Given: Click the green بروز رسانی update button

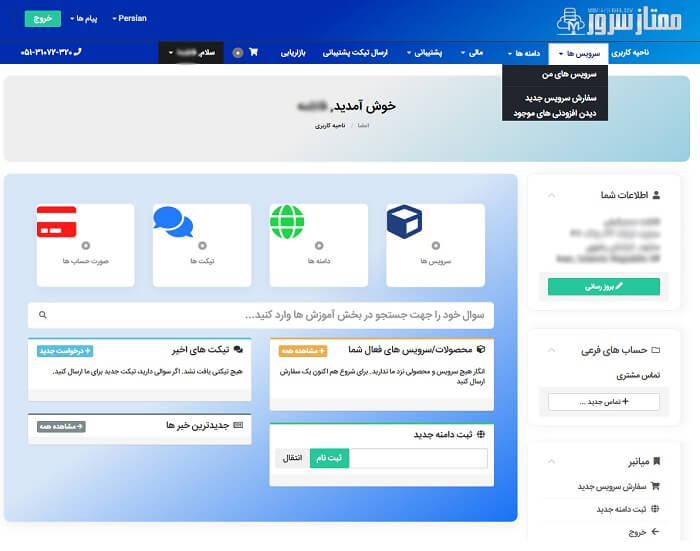Looking at the screenshot, I should 604,286.
